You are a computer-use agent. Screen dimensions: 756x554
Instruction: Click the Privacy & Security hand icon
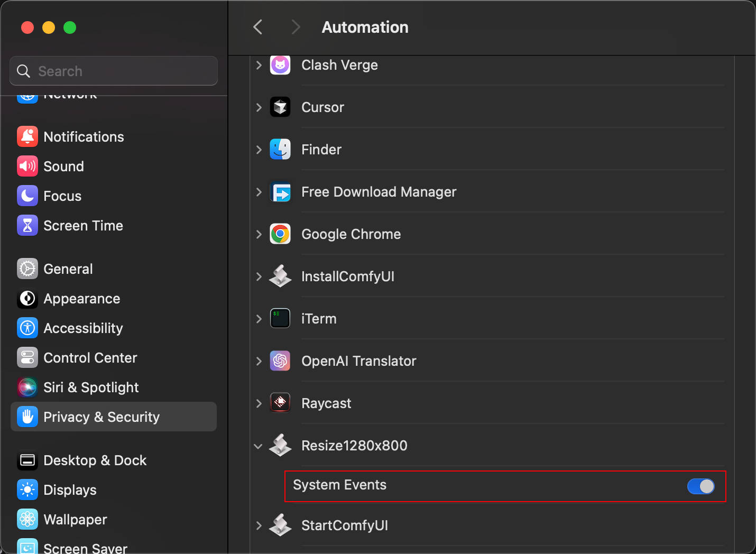(27, 417)
